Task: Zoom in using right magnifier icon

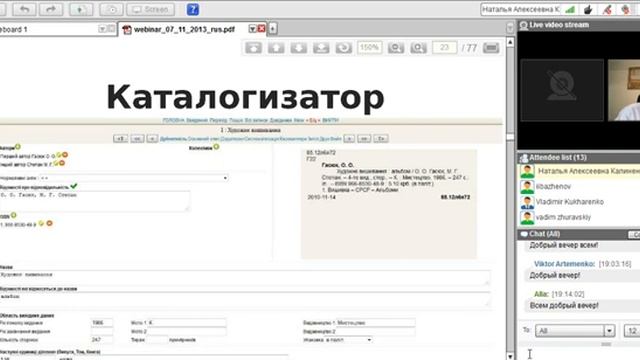Action: pos(418,48)
